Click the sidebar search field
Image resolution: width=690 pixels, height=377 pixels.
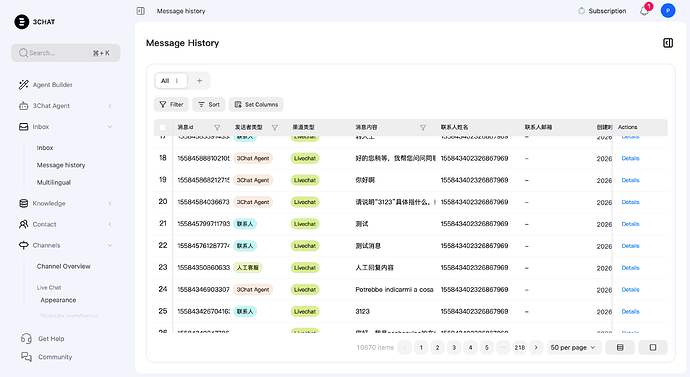66,53
